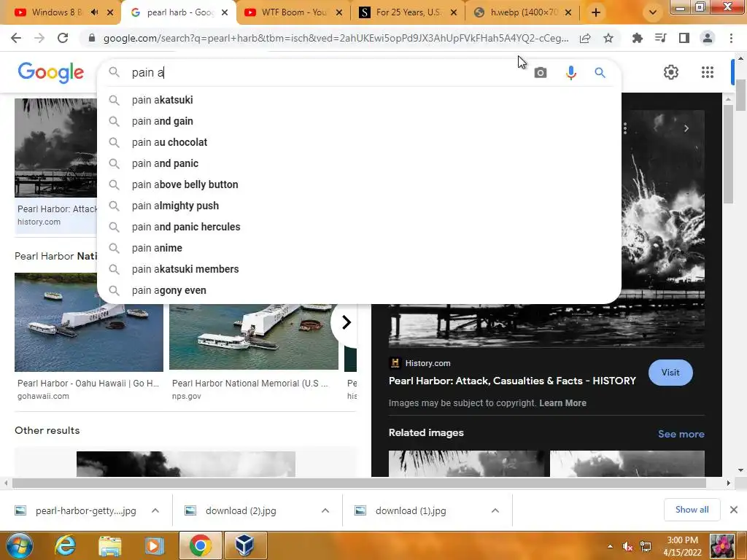Click into the Google search box
The height and width of the screenshot is (560, 747).
329,72
